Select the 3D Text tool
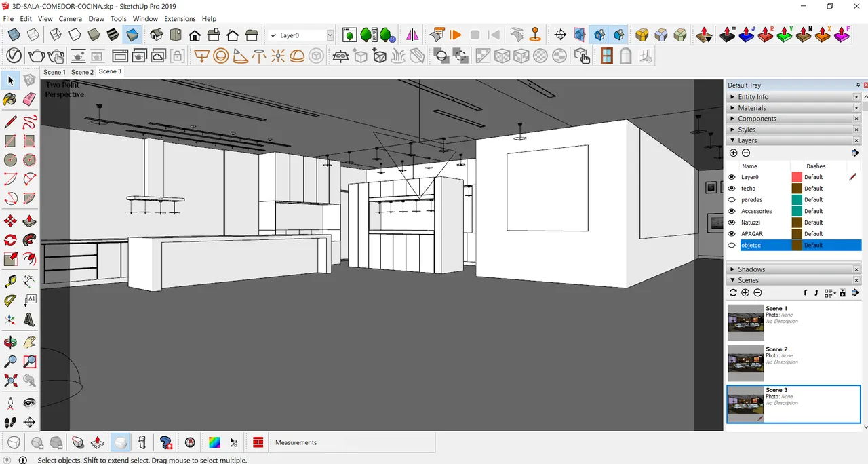 (x=29, y=320)
